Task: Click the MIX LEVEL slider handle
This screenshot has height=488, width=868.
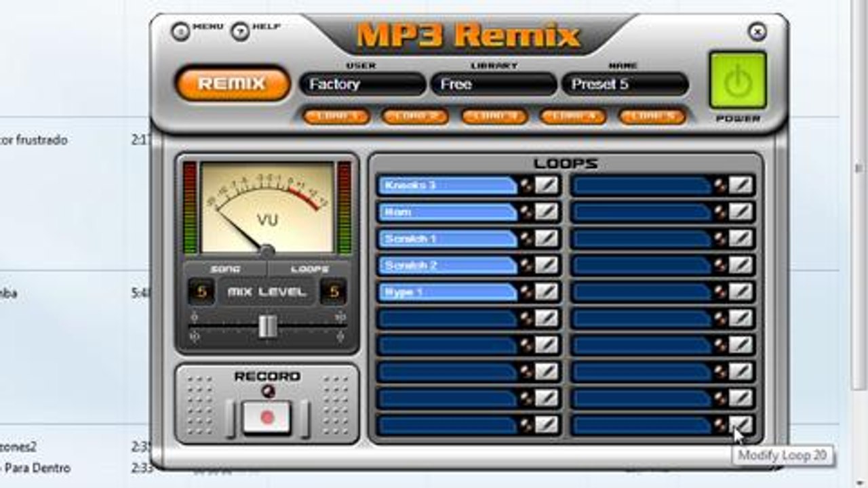Action: 267,326
